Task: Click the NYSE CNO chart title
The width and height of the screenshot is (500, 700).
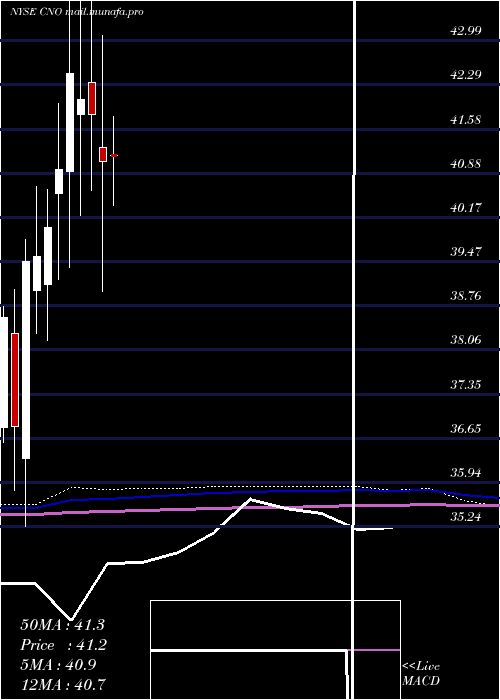Action: 77,12
